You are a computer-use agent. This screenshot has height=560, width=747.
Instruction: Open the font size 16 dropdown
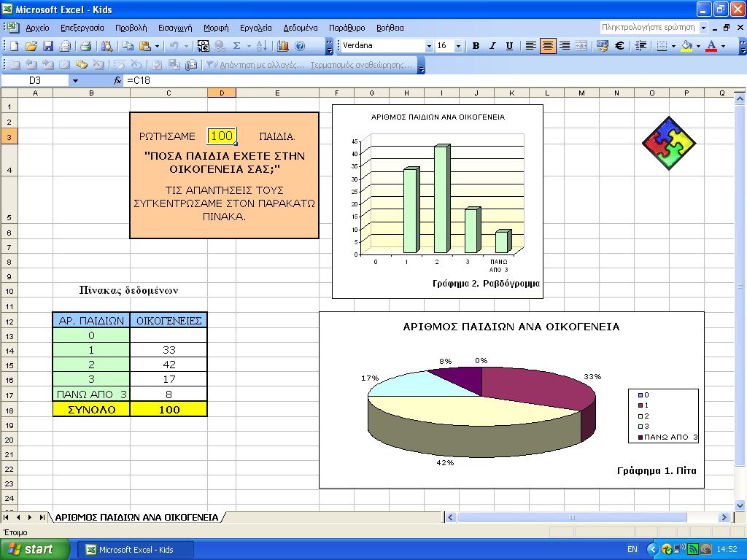458,46
